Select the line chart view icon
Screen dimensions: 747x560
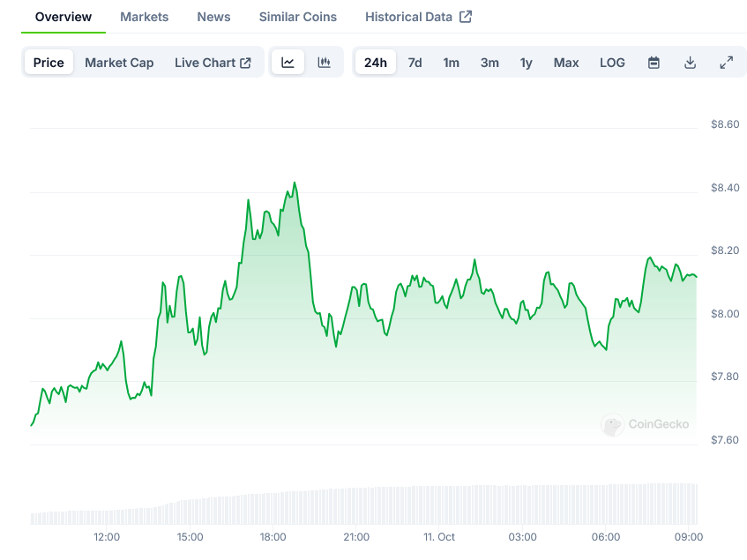[288, 62]
